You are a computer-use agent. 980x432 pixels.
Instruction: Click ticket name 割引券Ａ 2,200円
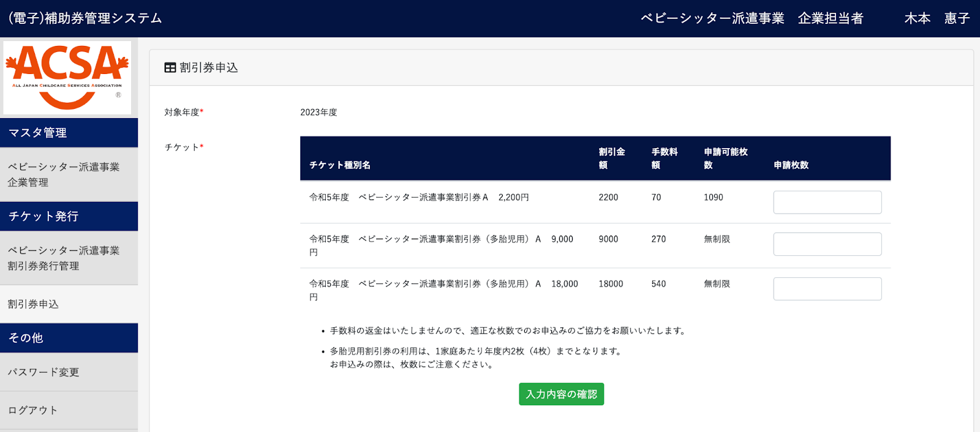tap(419, 197)
